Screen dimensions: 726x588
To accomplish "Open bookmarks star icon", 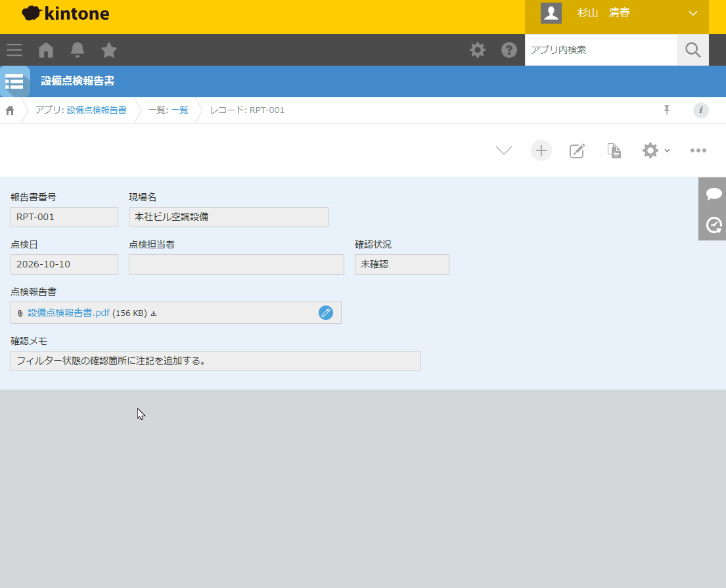I will [109, 50].
